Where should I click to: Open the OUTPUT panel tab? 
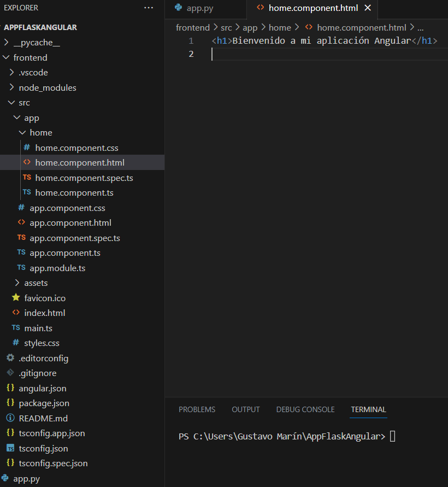[x=245, y=410]
